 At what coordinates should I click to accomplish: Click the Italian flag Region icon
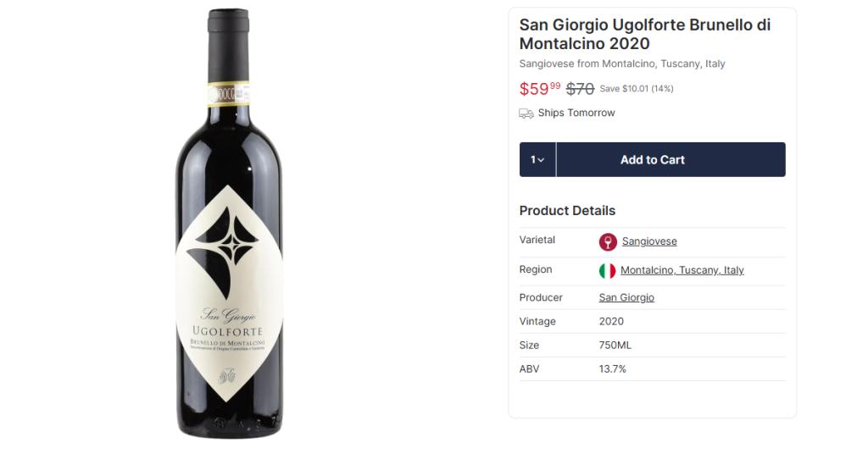(607, 271)
